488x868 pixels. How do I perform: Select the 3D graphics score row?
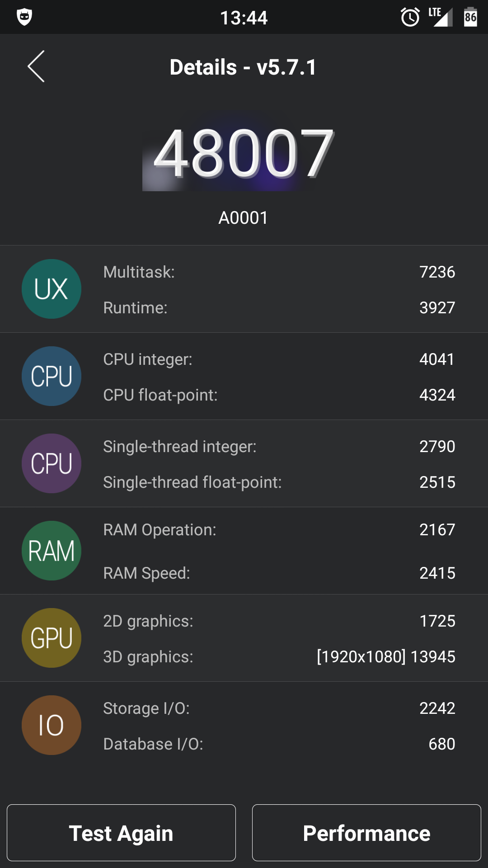coord(279,657)
